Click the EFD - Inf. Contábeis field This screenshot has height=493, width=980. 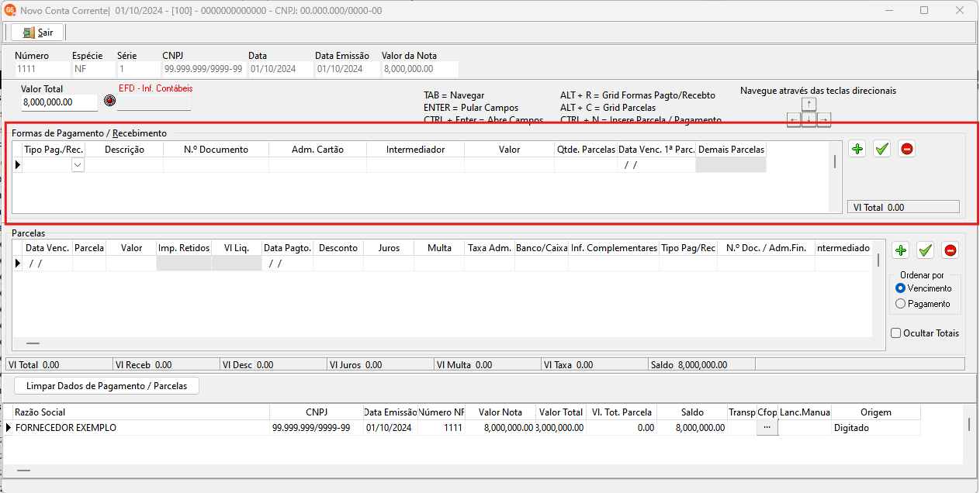click(154, 102)
